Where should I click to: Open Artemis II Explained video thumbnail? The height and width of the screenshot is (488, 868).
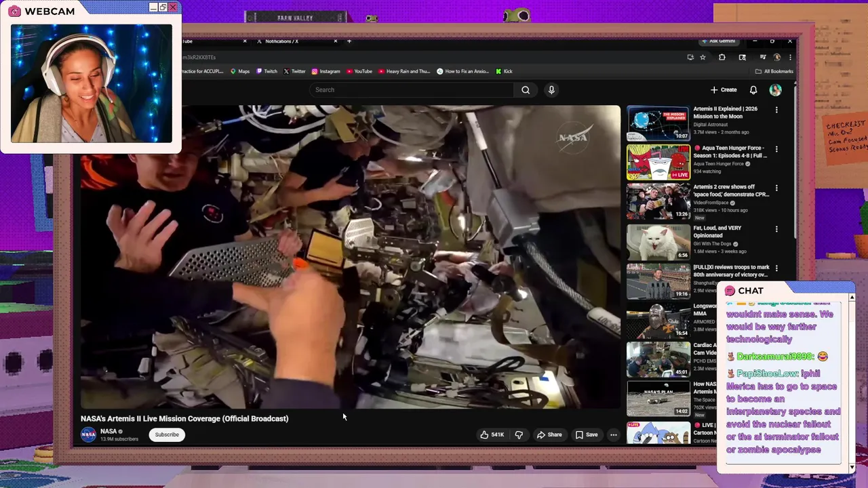(x=658, y=123)
